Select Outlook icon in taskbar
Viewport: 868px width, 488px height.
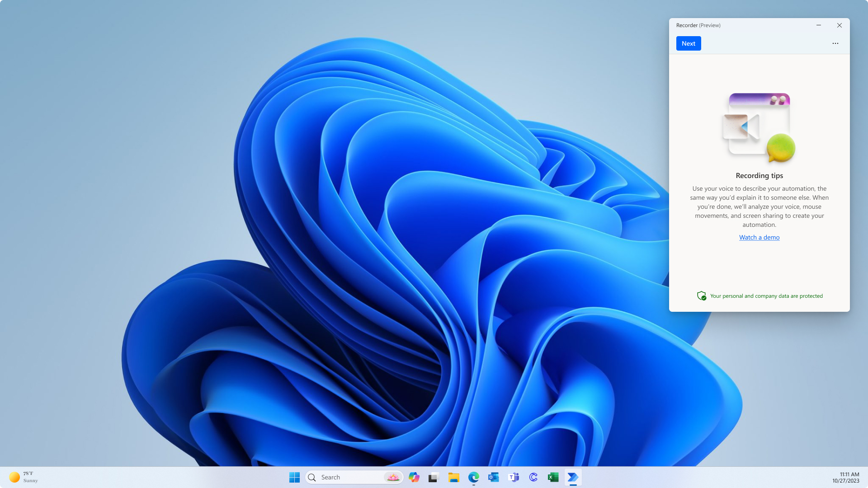click(493, 477)
